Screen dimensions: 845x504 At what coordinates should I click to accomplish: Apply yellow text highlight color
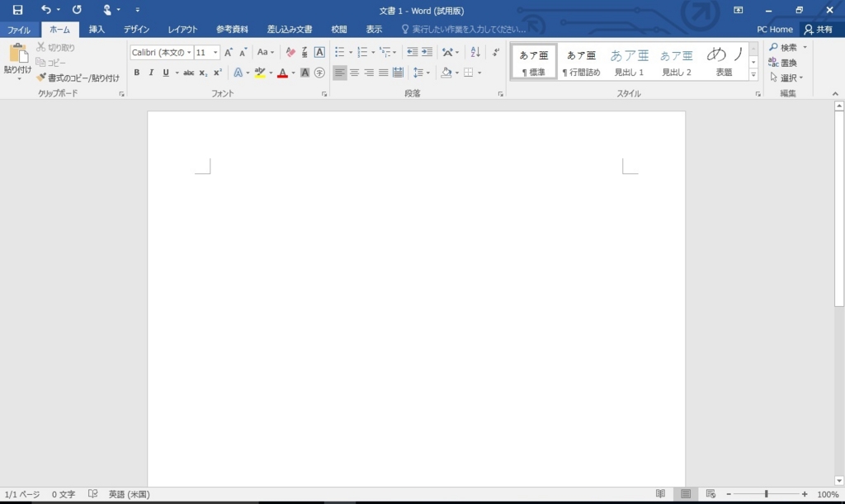(260, 73)
